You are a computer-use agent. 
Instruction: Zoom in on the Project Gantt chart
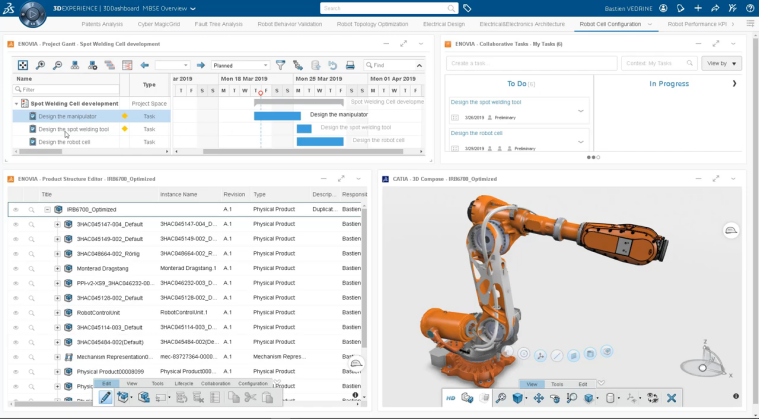point(40,65)
